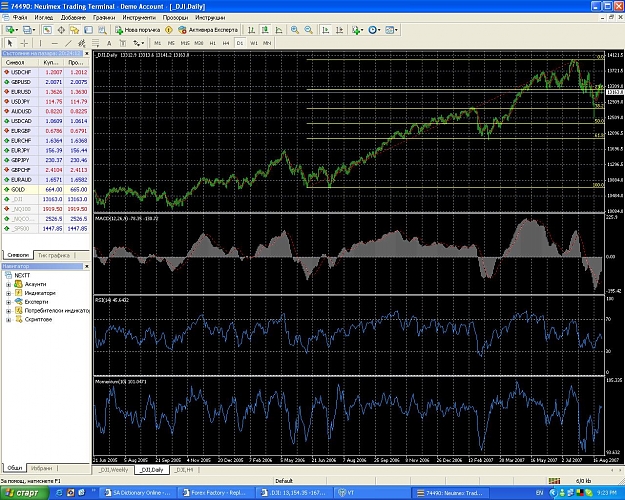
Task: Switch to M1 timeframe
Action: (x=158, y=43)
